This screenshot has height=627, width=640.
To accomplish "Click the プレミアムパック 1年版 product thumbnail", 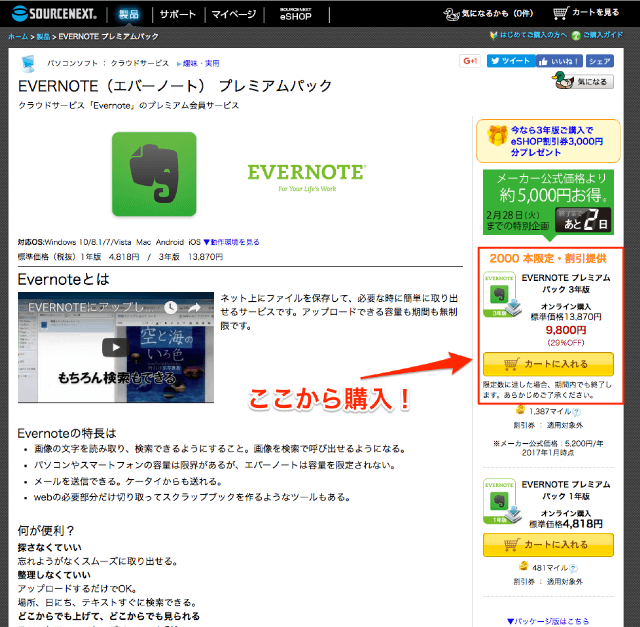I will [502, 501].
